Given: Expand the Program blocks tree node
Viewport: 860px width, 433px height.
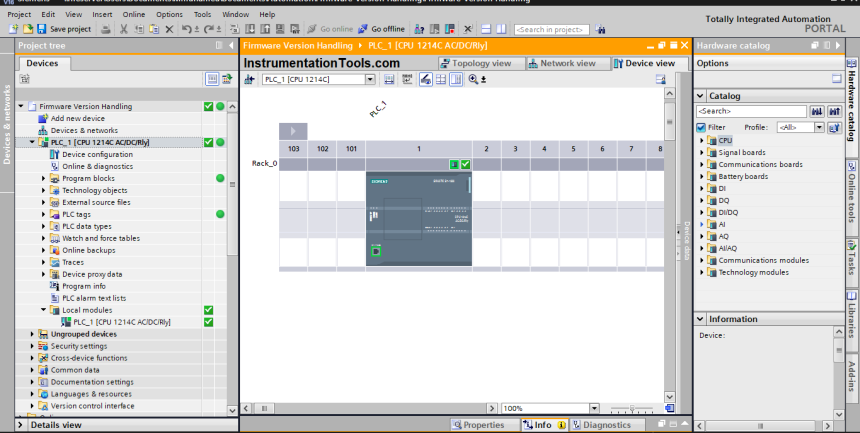Looking at the screenshot, I should coord(44,178).
